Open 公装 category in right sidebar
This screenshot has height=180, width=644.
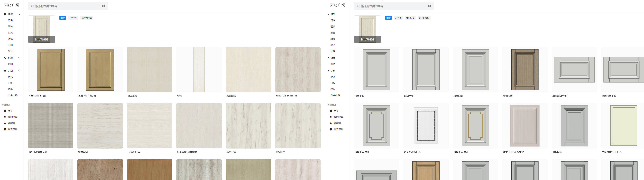tap(333, 51)
